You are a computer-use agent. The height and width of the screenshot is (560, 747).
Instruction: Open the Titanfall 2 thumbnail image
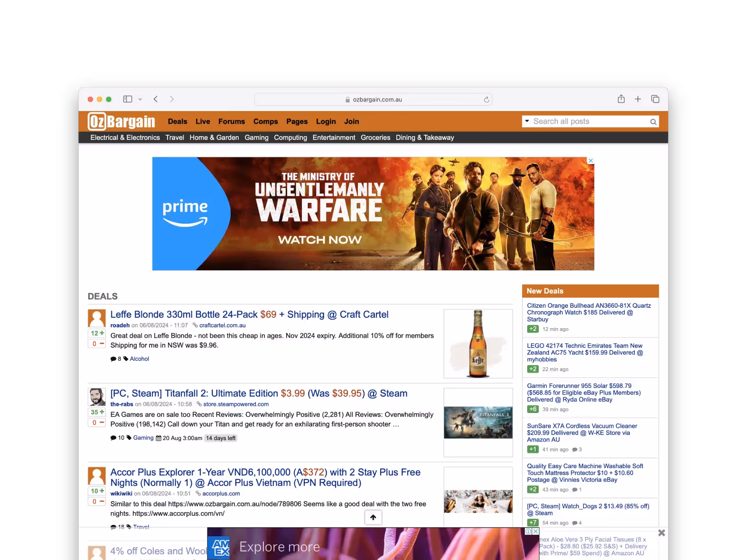pos(478,422)
